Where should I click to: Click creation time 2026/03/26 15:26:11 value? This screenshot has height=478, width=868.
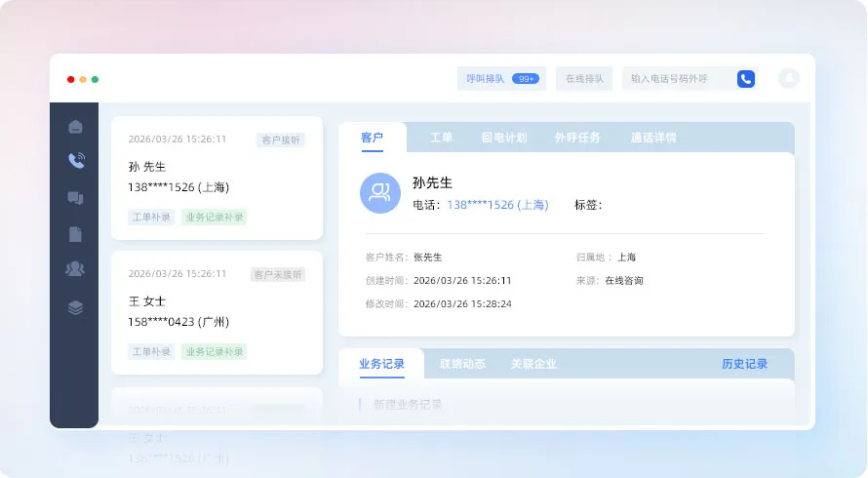462,280
